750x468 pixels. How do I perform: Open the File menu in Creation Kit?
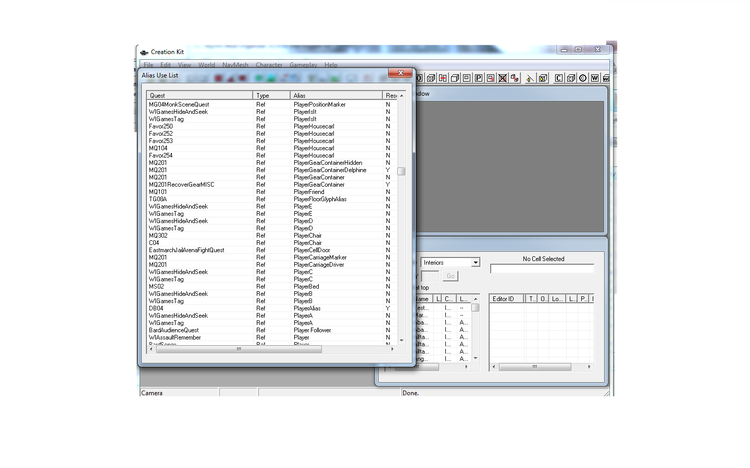[149, 65]
